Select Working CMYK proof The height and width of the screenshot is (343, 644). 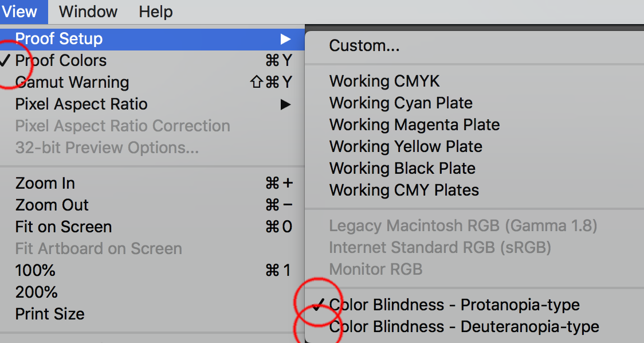coord(384,81)
